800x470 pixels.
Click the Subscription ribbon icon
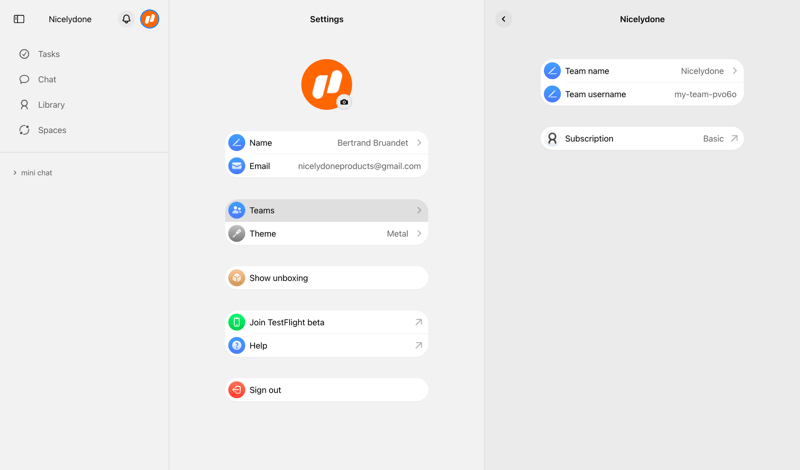point(552,138)
